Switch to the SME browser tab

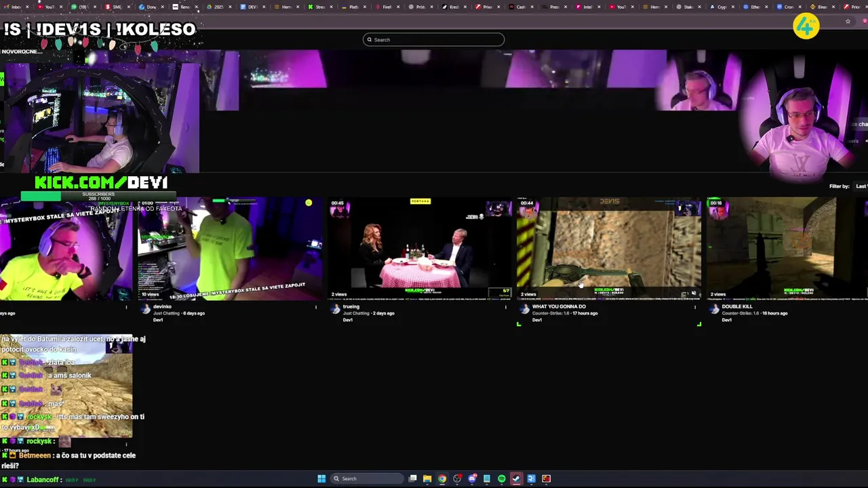pyautogui.click(x=117, y=7)
